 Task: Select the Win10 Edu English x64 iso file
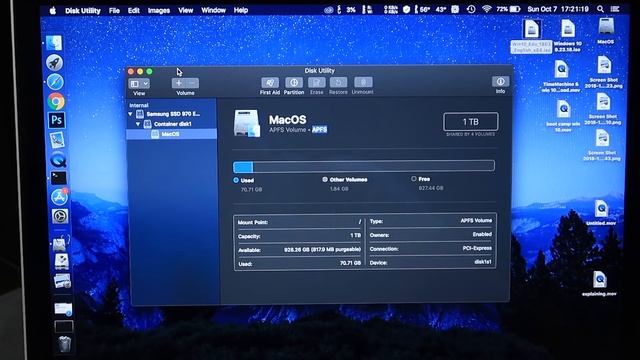pyautogui.click(x=531, y=37)
